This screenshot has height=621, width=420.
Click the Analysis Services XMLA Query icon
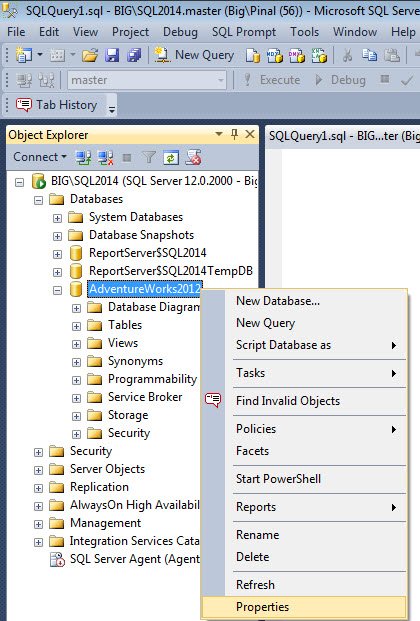coord(319,55)
